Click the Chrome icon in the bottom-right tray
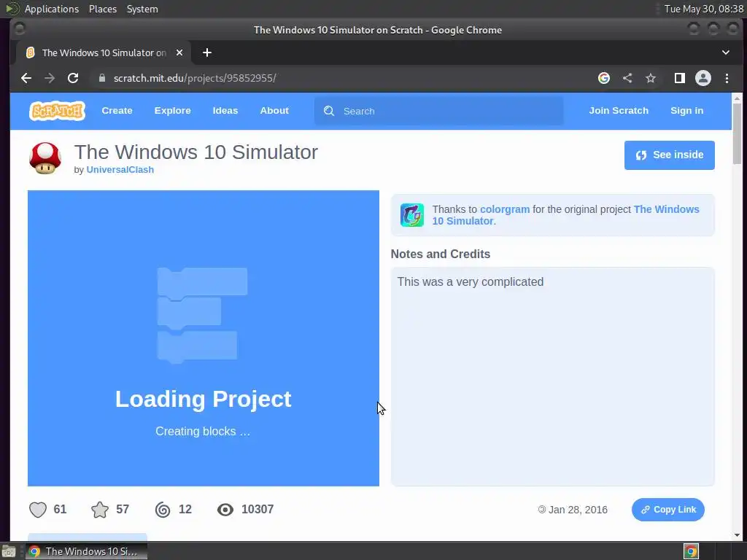The width and height of the screenshot is (747, 560). pos(691,551)
